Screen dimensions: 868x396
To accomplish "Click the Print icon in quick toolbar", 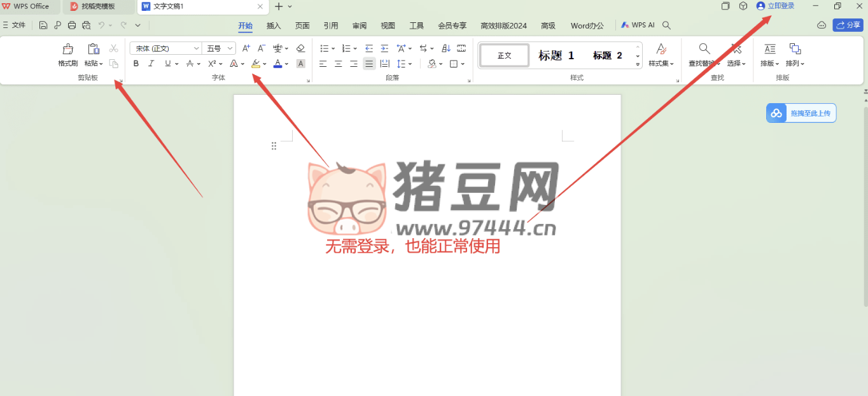I will pyautogui.click(x=72, y=25).
